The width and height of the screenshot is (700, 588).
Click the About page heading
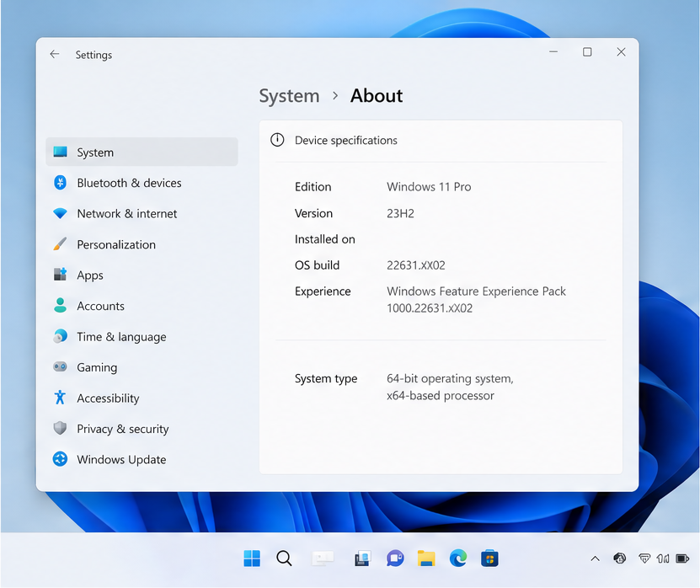tap(377, 95)
